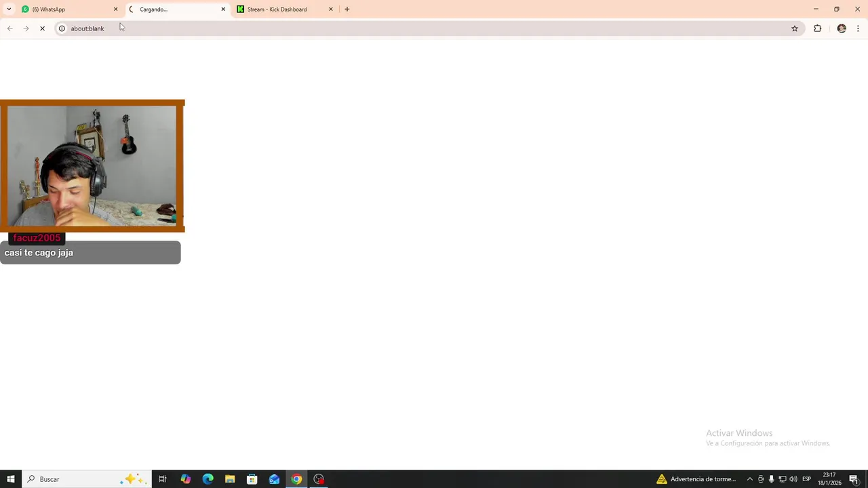This screenshot has width=868, height=488.
Task: Click the facuz2005 username label
Action: (x=37, y=238)
